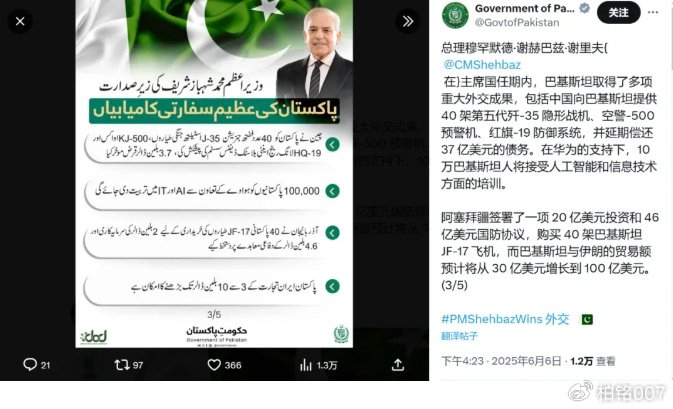The height and width of the screenshot is (409, 673).
Task: Open replies via the comment bubble icon
Action: (30, 365)
